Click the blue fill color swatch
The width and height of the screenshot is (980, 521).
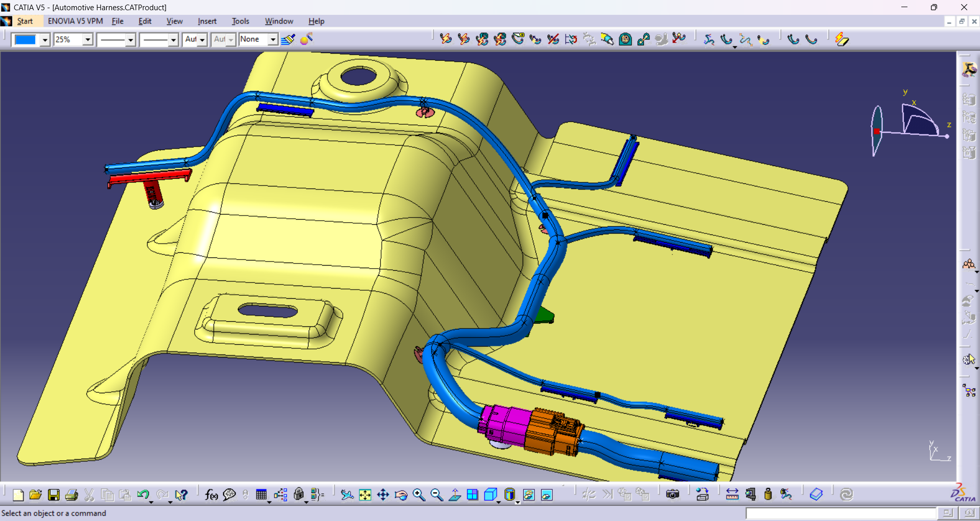[x=26, y=39]
